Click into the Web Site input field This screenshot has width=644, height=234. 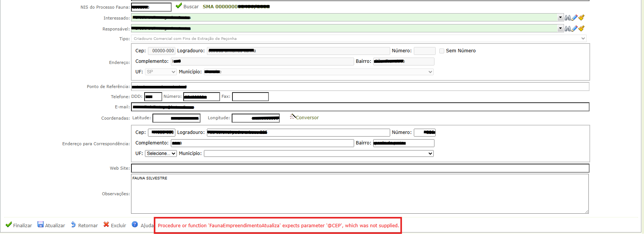(x=360, y=168)
